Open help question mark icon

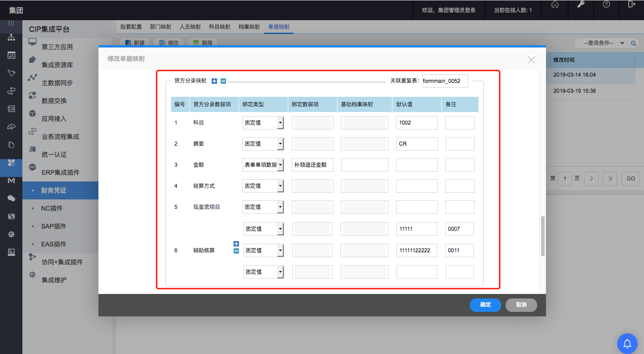(606, 4)
